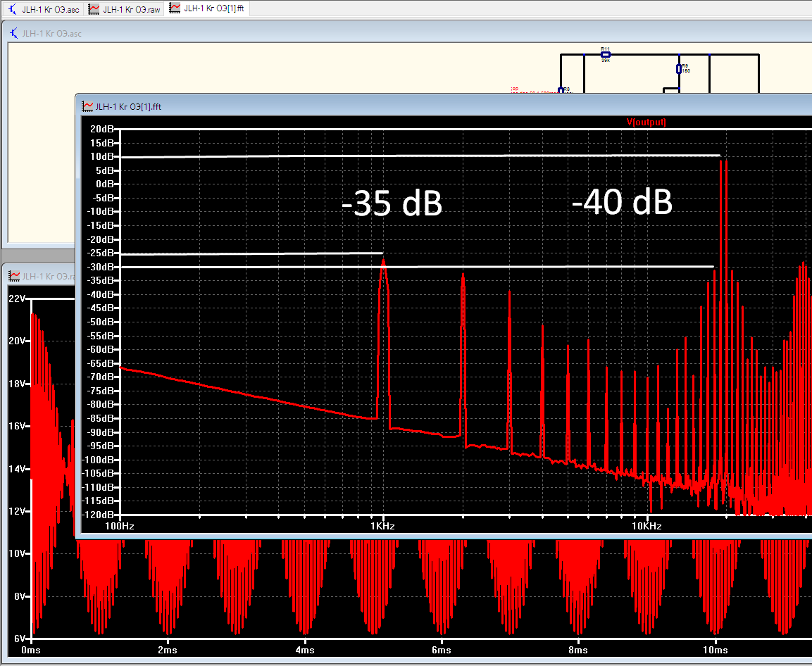Click the transistor icon in the schematic window title
Image resolution: width=812 pixels, height=666 pixels.
[x=14, y=33]
